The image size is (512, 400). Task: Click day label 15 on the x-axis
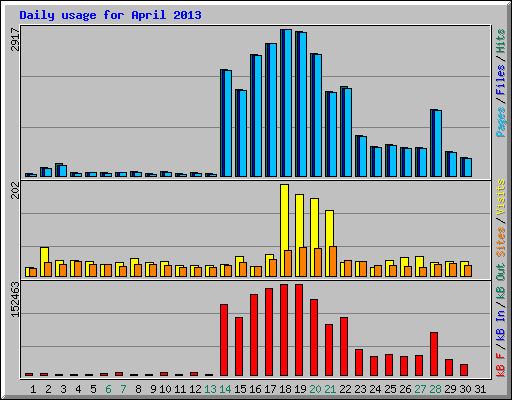pyautogui.click(x=240, y=389)
